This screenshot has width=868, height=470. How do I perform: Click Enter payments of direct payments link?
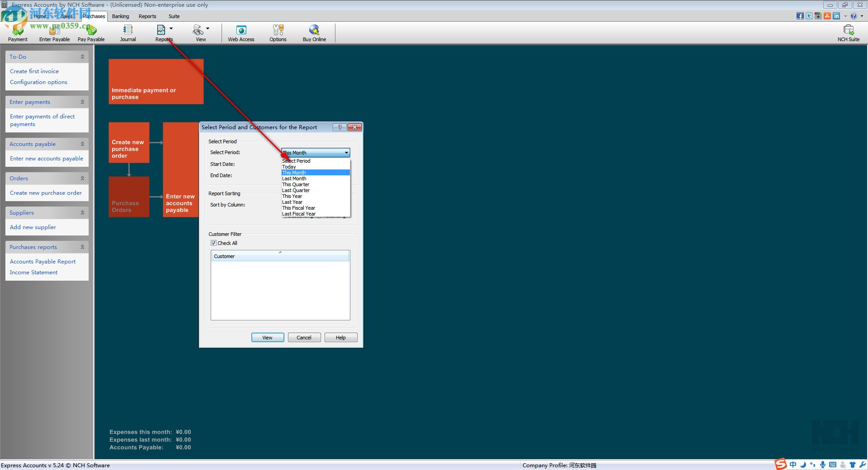[42, 120]
